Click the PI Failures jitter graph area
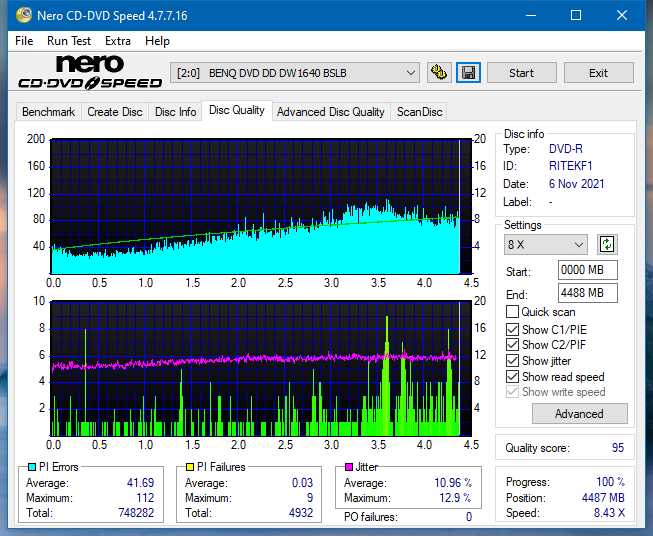This screenshot has width=653, height=536. [x=261, y=369]
